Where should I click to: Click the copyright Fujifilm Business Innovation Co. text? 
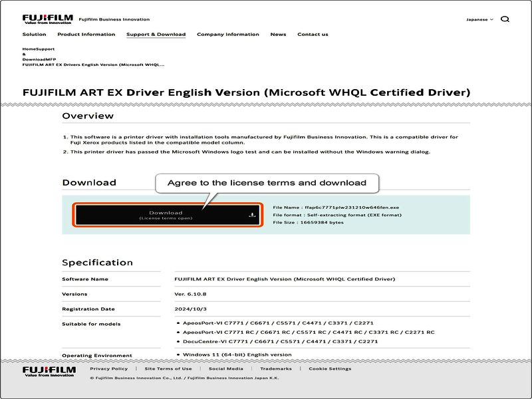[184, 378]
